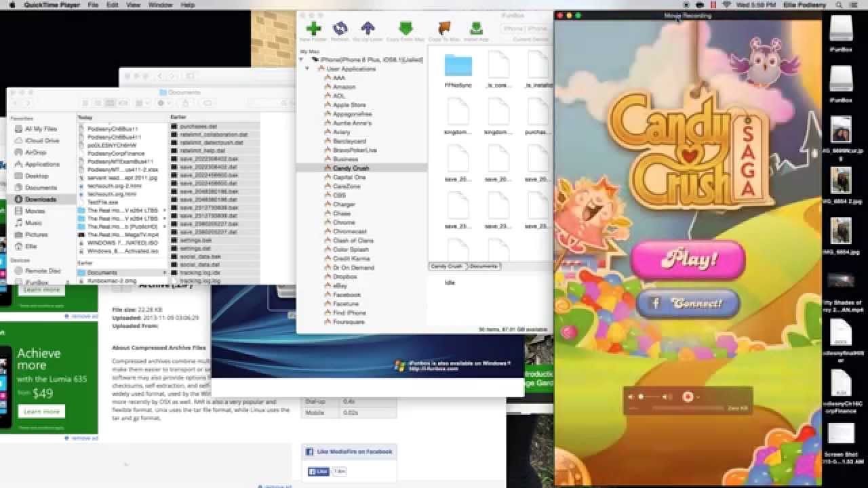The image size is (868, 488).
Task: Click the IMG_6854.jpg thumbnail on desktop
Action: [x=841, y=230]
